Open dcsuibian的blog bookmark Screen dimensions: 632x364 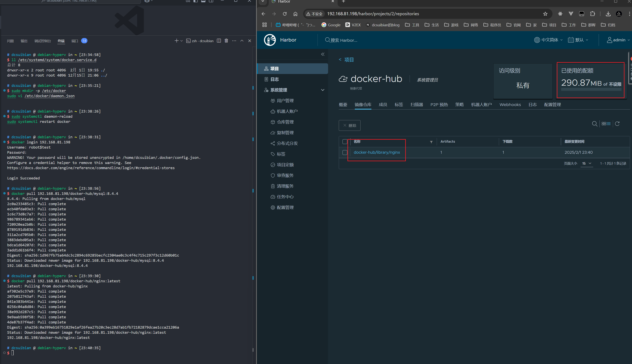coord(382,25)
